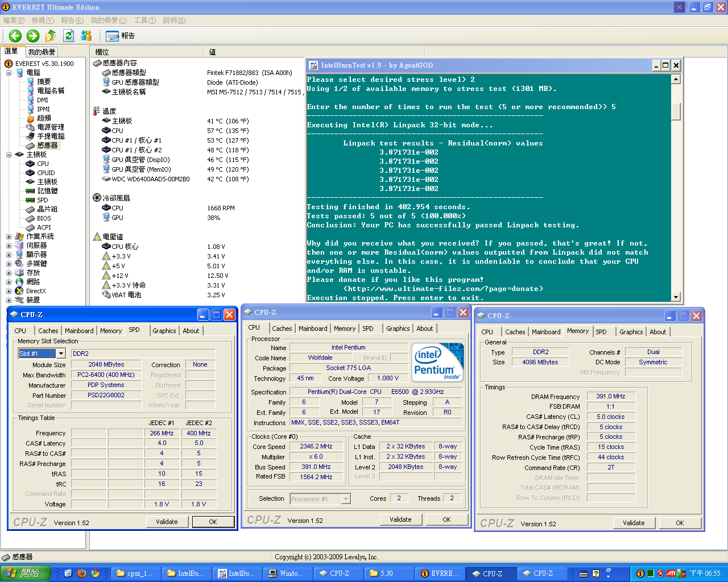Expand the DirectX tree node
Image resolution: width=728 pixels, height=582 pixels.
tap(9, 291)
